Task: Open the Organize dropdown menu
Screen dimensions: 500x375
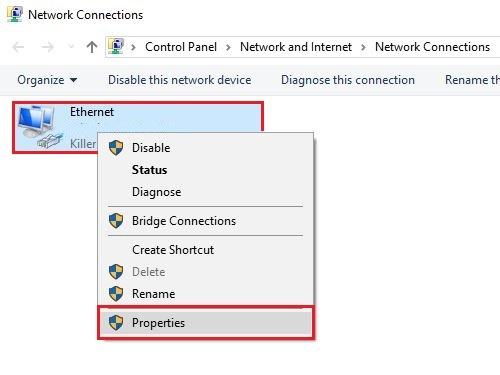Action: [47, 80]
